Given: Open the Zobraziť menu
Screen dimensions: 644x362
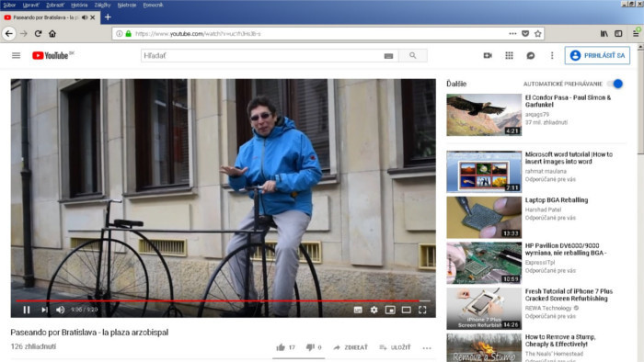Looking at the screenshot, I should (x=55, y=5).
